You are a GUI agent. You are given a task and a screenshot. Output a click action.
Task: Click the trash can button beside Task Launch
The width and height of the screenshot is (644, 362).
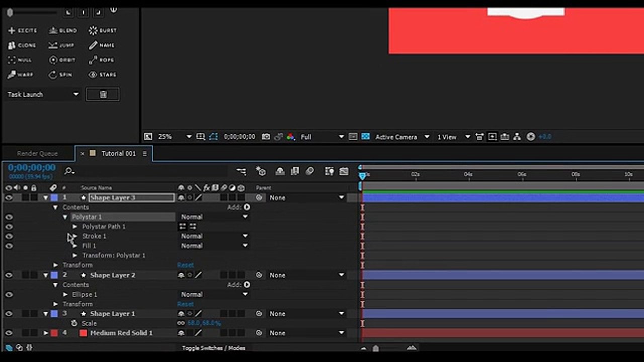point(103,94)
